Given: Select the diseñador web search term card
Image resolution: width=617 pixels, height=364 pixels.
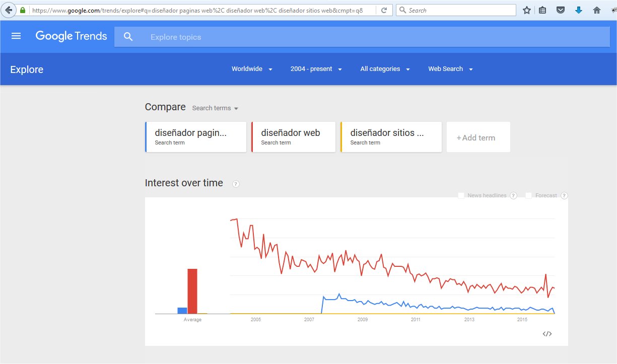Looking at the screenshot, I should [293, 137].
